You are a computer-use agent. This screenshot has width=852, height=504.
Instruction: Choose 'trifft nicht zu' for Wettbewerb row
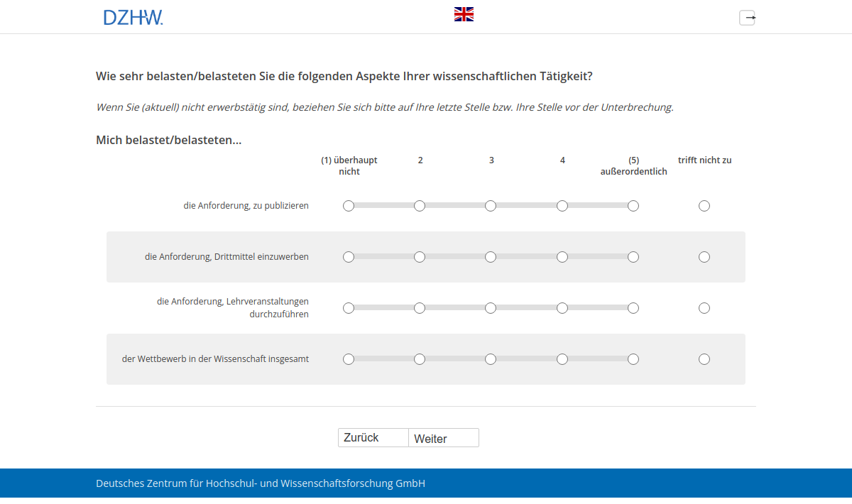(704, 358)
